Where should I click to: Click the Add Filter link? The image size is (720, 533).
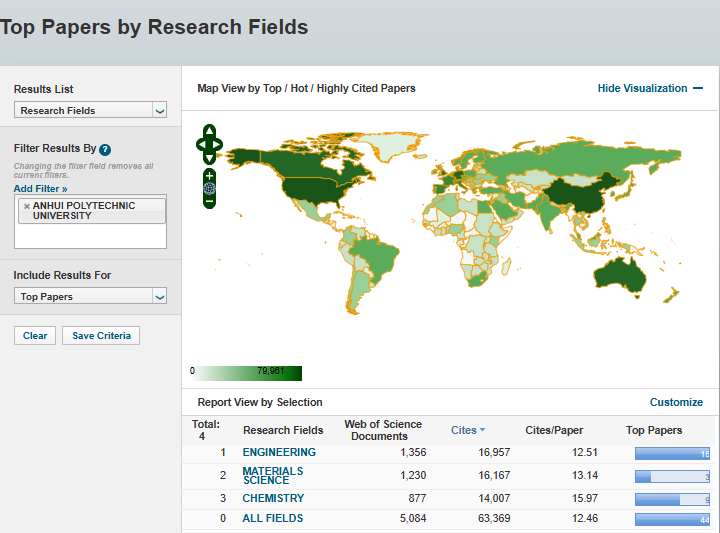(x=41, y=188)
